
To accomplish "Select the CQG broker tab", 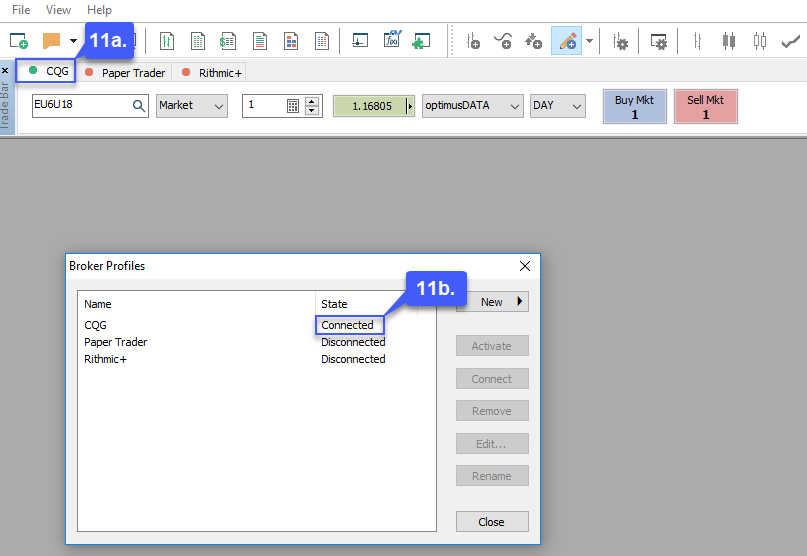I will 46,71.
